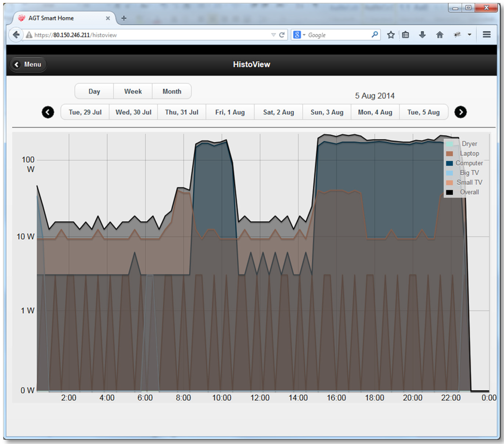504x444 pixels.
Task: Switch to the Week view
Action: (133, 91)
